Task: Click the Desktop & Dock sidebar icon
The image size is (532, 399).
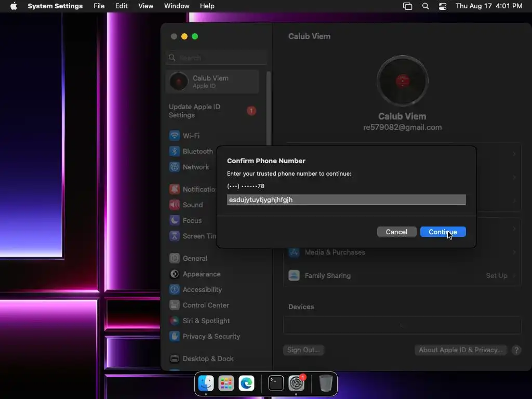Action: click(175, 358)
